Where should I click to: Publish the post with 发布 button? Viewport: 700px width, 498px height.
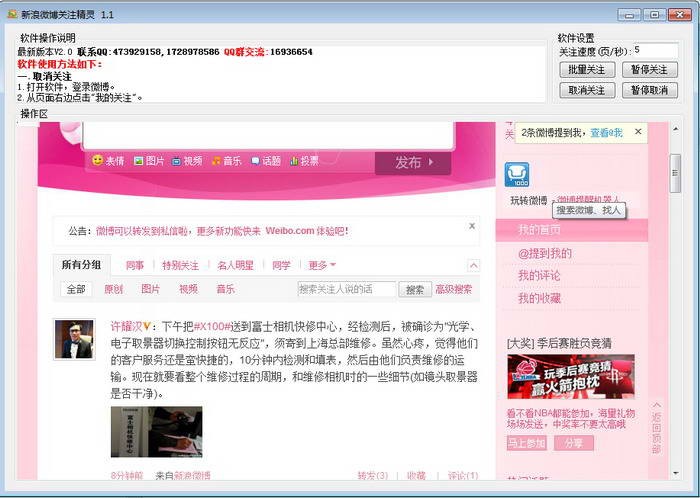413,162
